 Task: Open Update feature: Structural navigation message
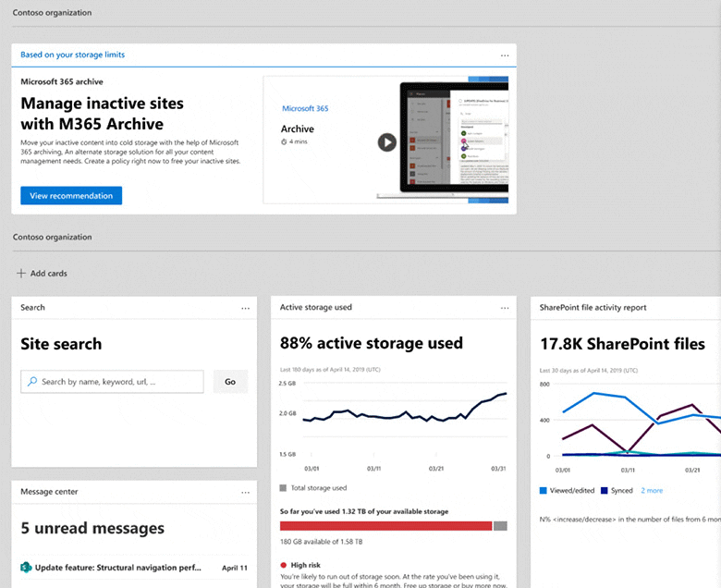coord(118,568)
